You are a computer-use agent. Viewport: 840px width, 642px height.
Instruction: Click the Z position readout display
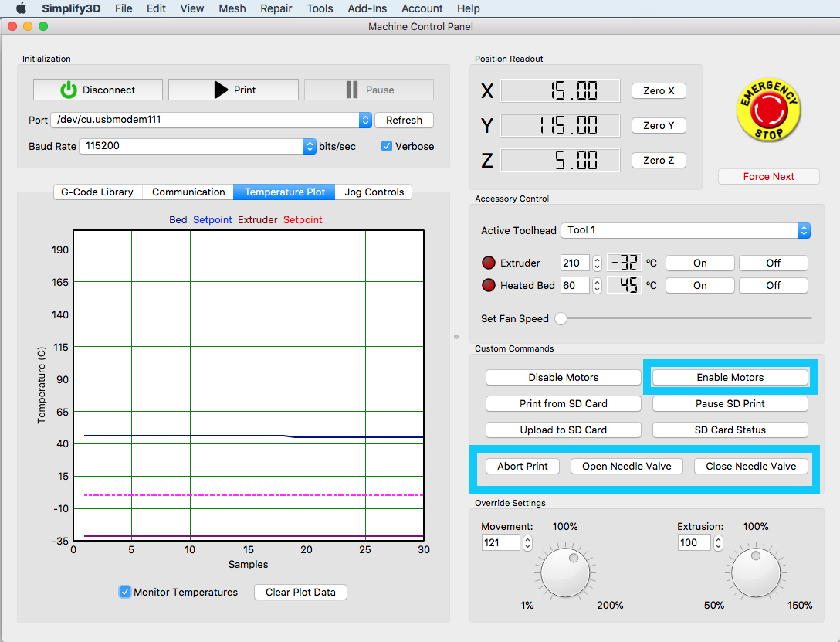point(561,160)
